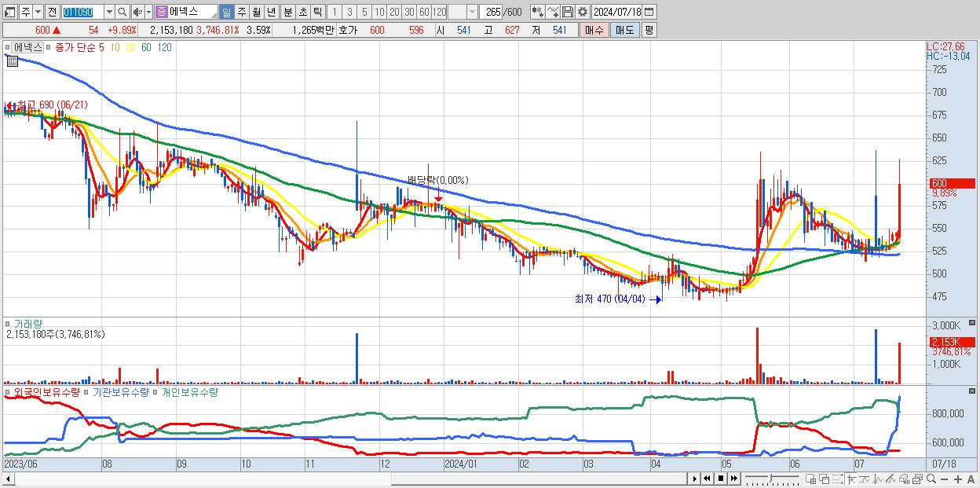Toggle the 거래량 volume panel marker
The height and width of the screenshot is (488, 980).
tap(9, 323)
